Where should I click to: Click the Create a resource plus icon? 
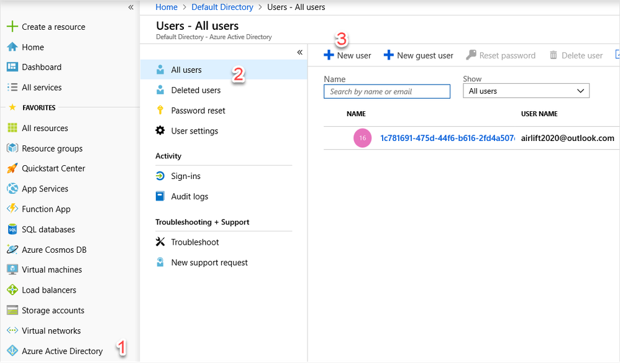(x=12, y=27)
